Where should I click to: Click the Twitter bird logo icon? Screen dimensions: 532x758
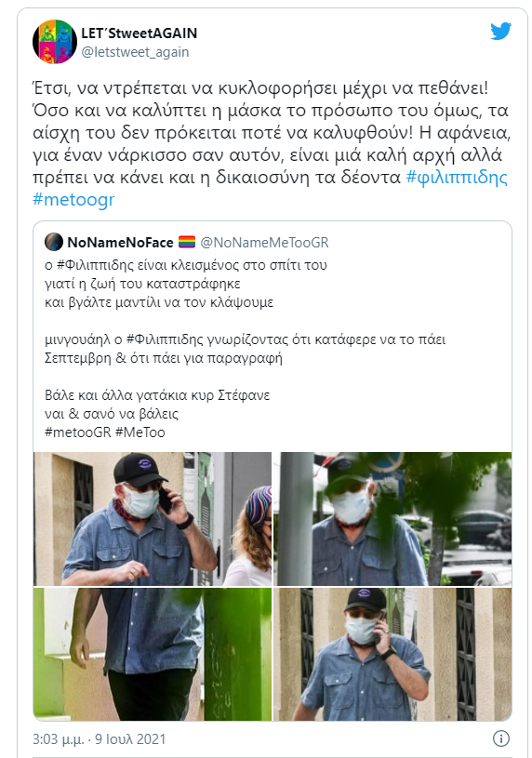coord(500,32)
